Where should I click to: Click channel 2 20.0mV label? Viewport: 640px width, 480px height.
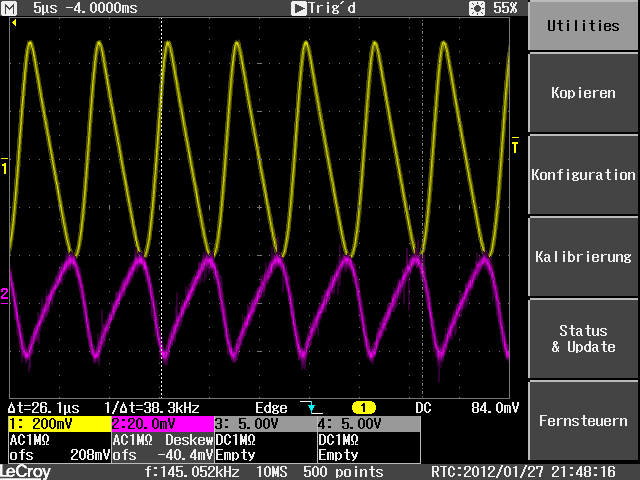(163, 424)
